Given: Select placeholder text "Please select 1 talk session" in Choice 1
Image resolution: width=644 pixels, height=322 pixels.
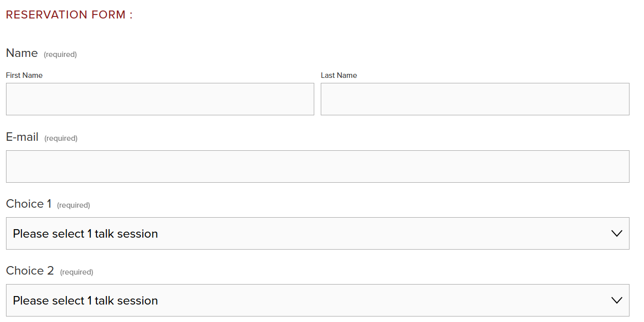Looking at the screenshot, I should [85, 234].
